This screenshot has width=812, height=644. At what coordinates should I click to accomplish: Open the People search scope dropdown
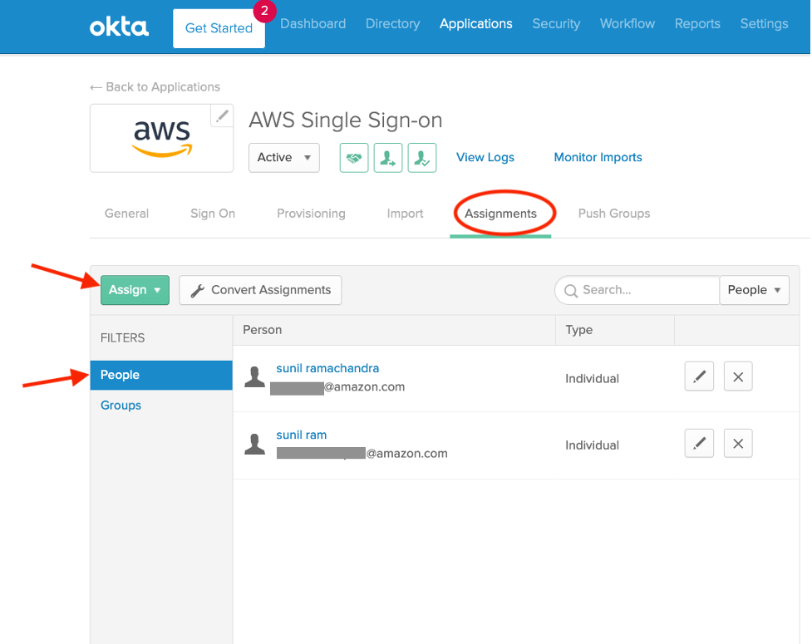pos(754,290)
